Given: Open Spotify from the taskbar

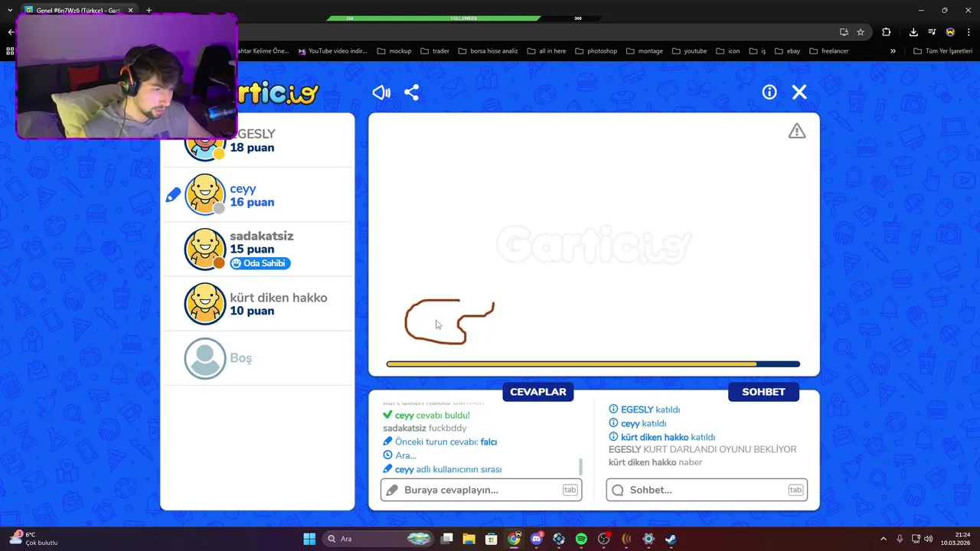Looking at the screenshot, I should [581, 539].
